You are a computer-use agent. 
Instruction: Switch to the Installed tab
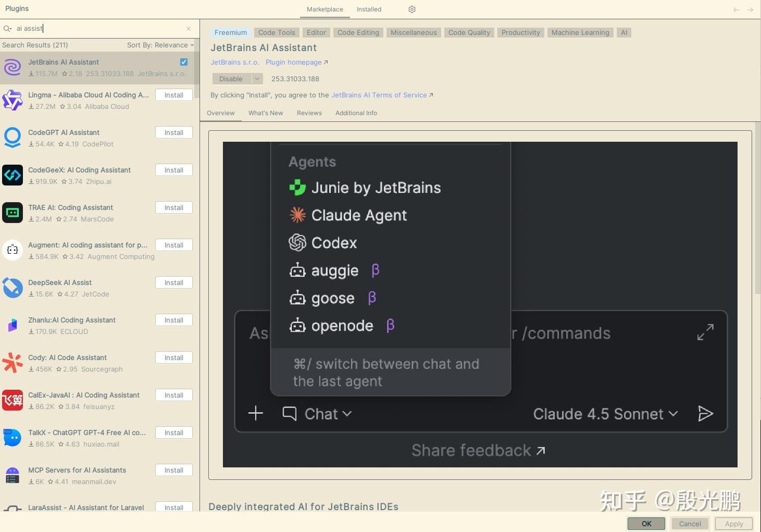coord(369,9)
